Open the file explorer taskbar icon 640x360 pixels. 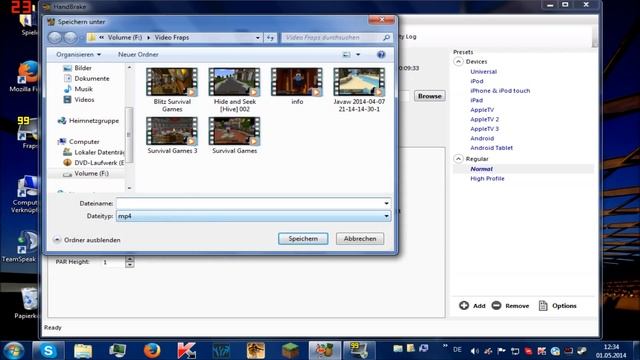coord(83,351)
